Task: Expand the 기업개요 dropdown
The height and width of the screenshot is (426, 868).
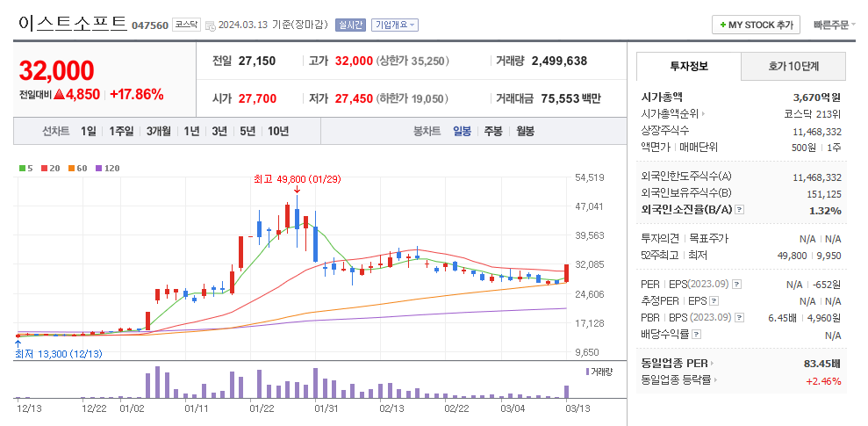Action: (x=395, y=25)
